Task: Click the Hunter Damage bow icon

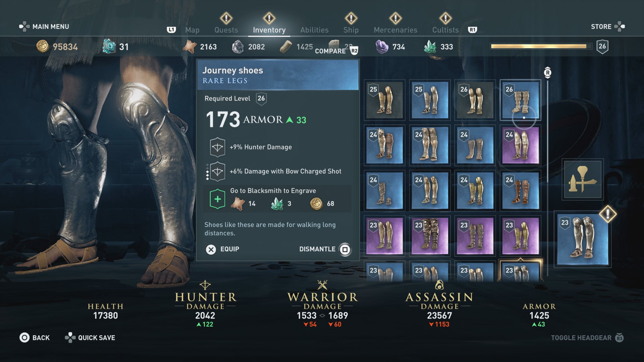Action: (x=205, y=285)
